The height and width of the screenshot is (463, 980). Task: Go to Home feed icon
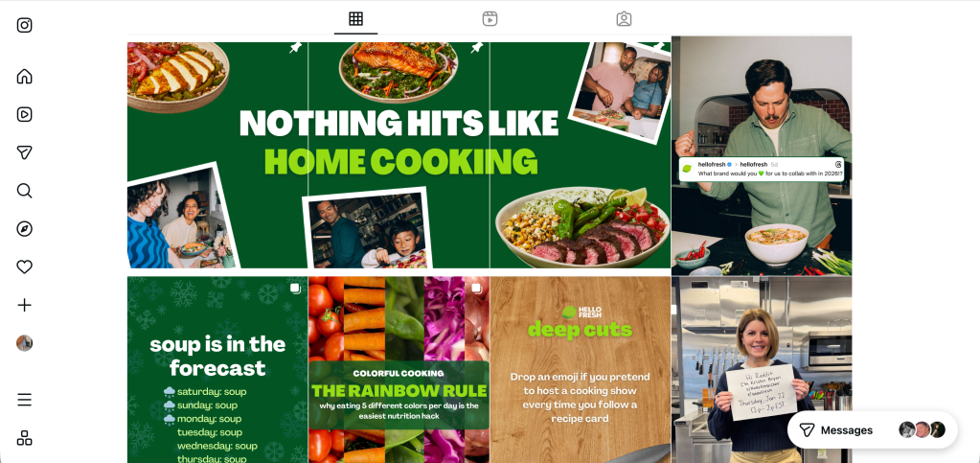[24, 77]
